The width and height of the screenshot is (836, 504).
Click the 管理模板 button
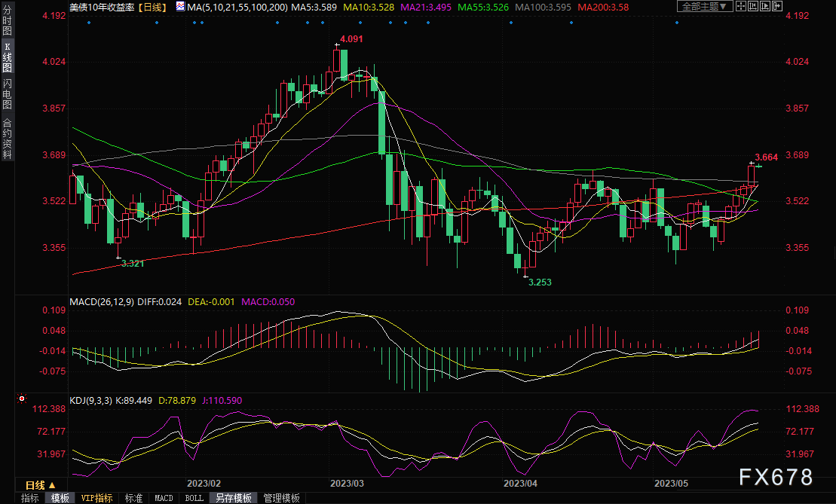point(280,498)
